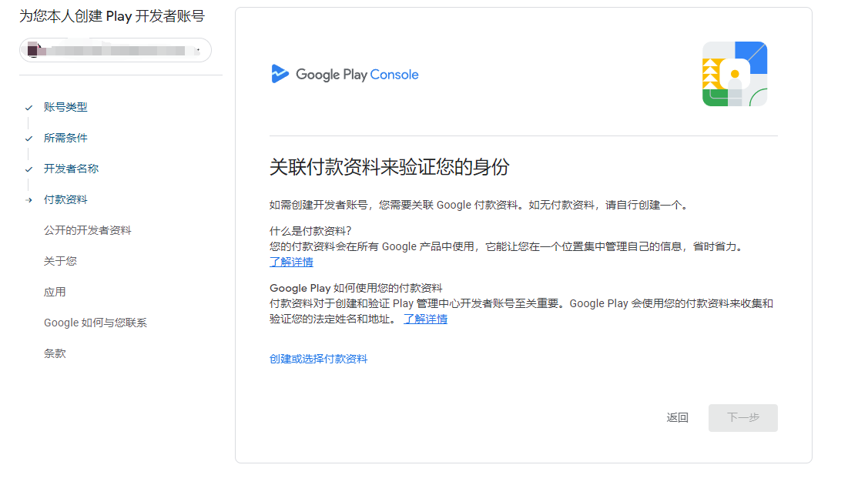
Task: Jump to the 关于您 step
Action: (x=60, y=262)
